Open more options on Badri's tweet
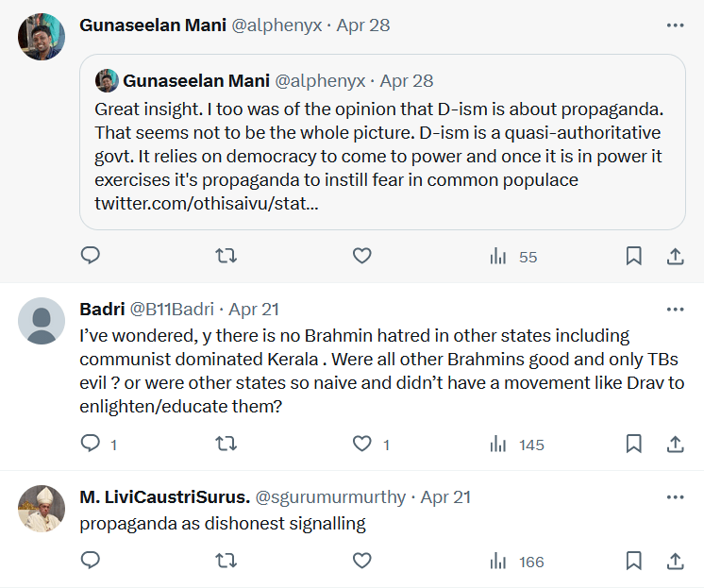Screen dimensions: 704x588 click(676, 309)
